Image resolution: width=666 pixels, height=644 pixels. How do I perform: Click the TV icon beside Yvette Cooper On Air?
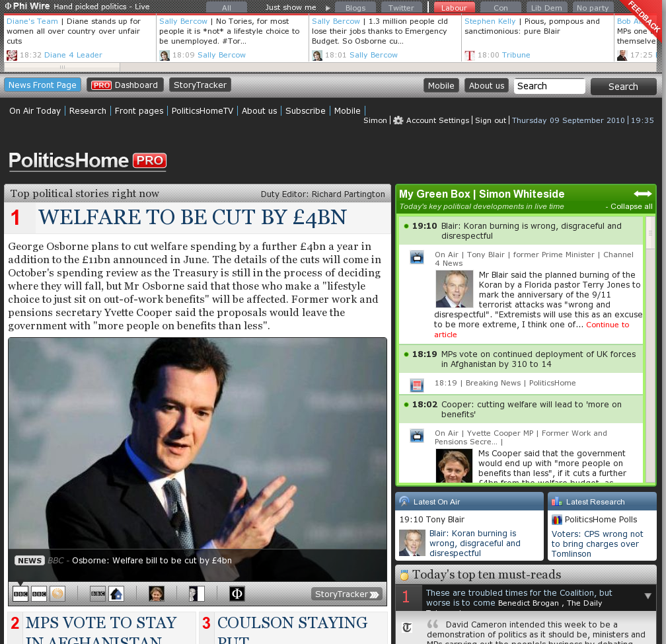[417, 436]
